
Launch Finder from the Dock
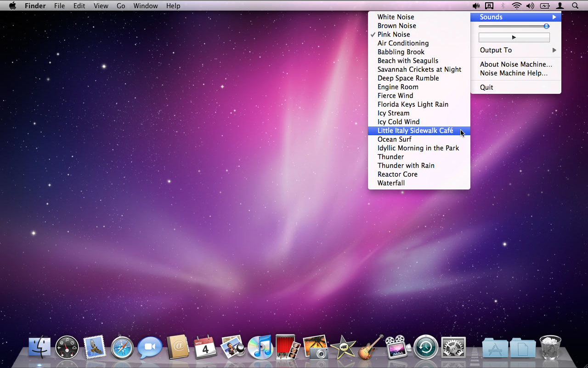[x=40, y=347]
